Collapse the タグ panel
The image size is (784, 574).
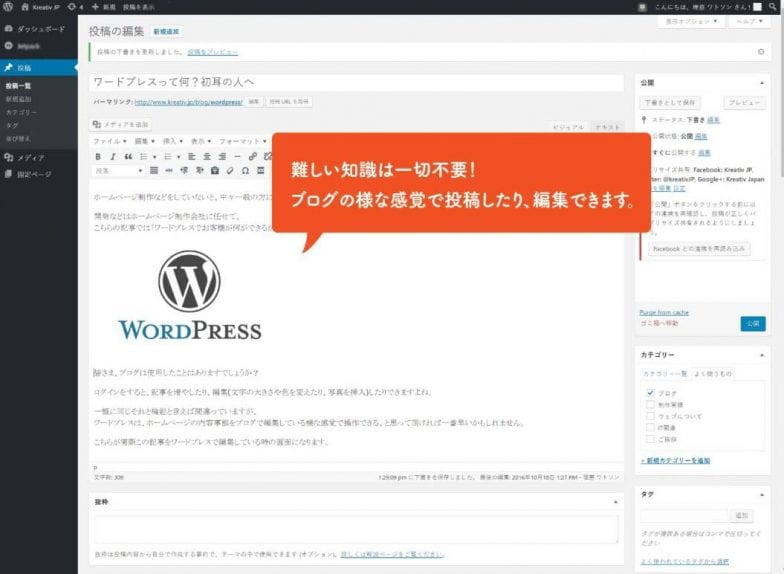tap(762, 494)
